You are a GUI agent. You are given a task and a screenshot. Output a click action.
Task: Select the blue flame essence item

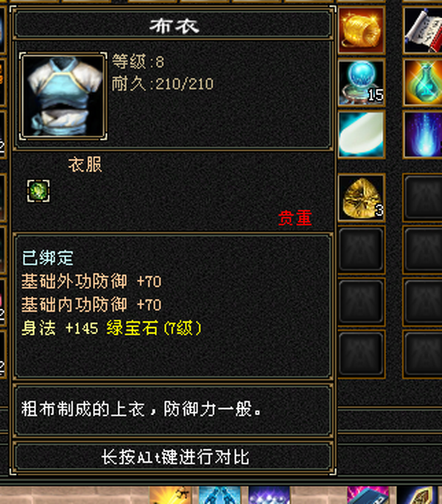coord(423,134)
